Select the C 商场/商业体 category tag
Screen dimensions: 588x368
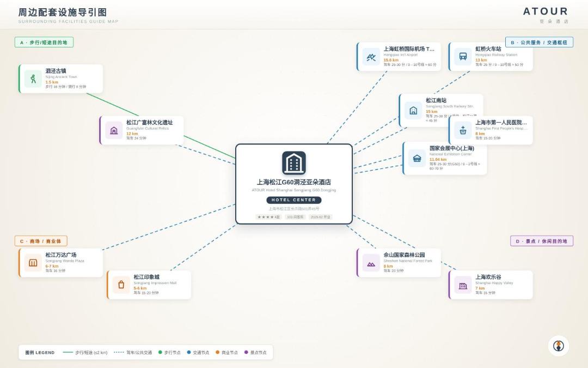pyautogui.click(x=41, y=241)
